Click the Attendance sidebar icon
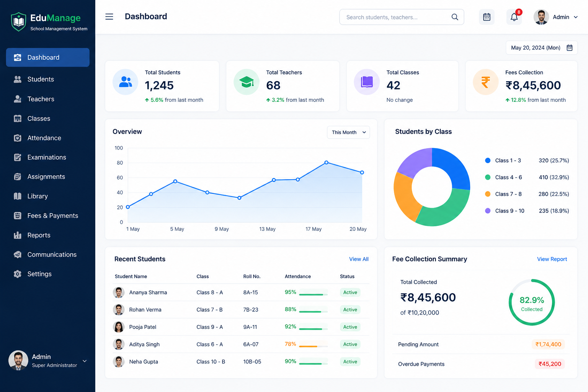Image resolution: width=588 pixels, height=392 pixels. (x=18, y=138)
